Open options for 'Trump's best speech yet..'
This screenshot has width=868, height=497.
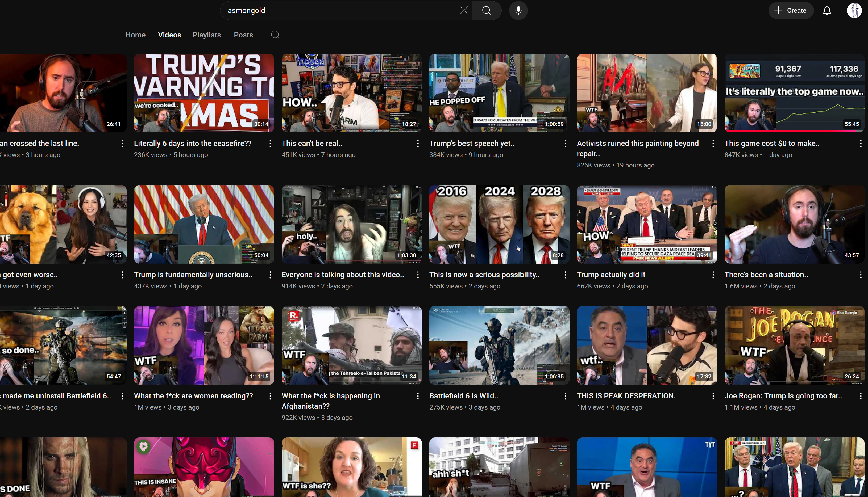point(565,144)
